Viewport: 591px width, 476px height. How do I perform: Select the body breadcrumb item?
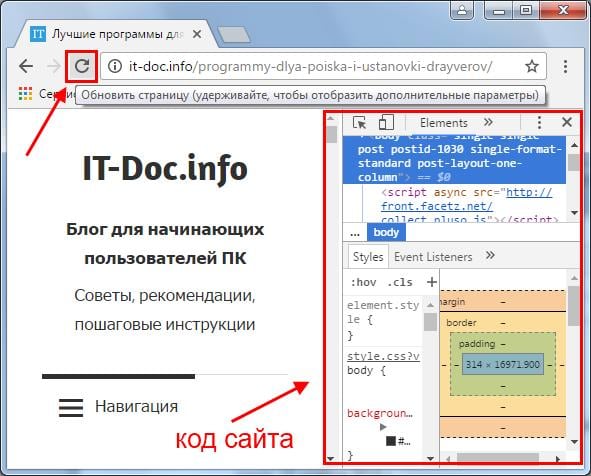[386, 232]
